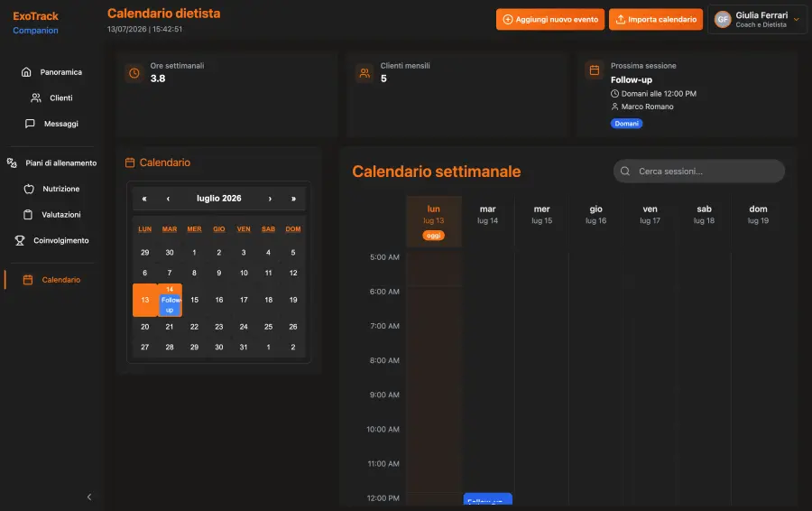Open the Giulia Ferrari profile dropdown
812x511 pixels.
pos(757,20)
